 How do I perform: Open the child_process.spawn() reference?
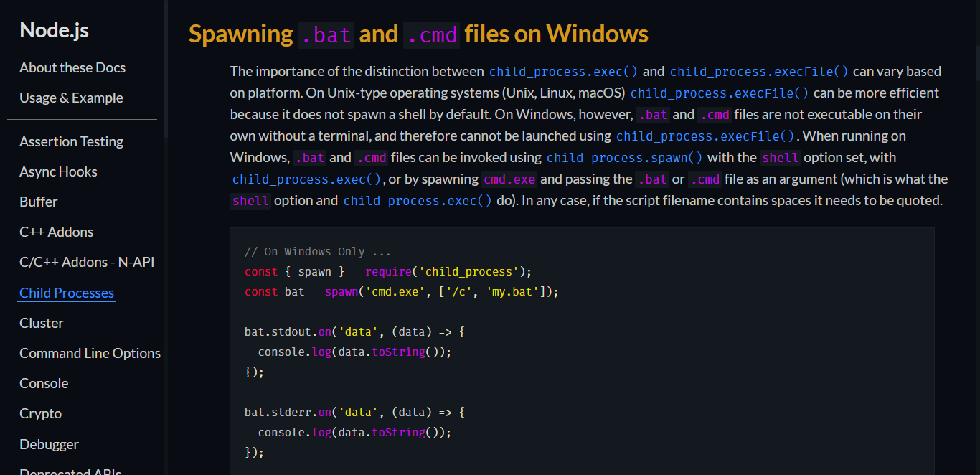click(x=624, y=157)
